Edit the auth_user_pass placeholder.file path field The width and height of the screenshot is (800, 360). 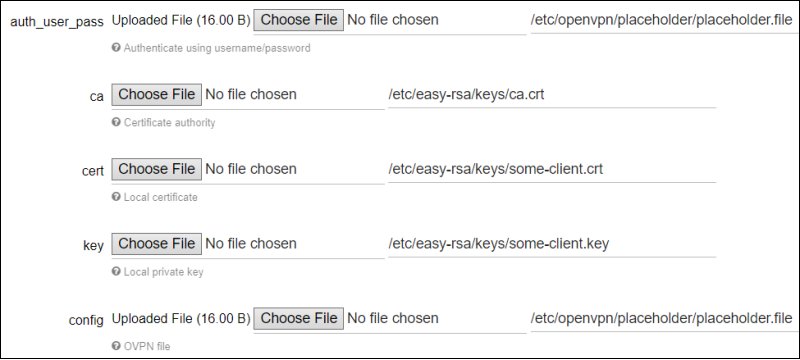[664, 20]
